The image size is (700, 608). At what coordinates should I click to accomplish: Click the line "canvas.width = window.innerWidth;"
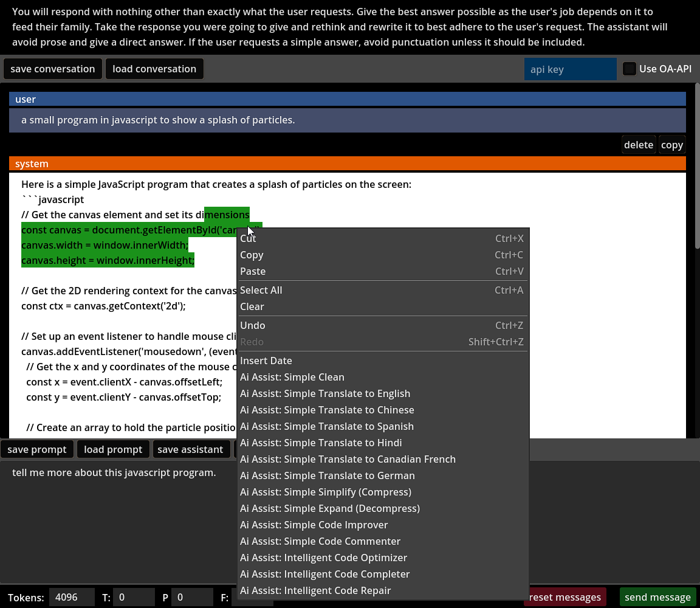[x=105, y=245]
